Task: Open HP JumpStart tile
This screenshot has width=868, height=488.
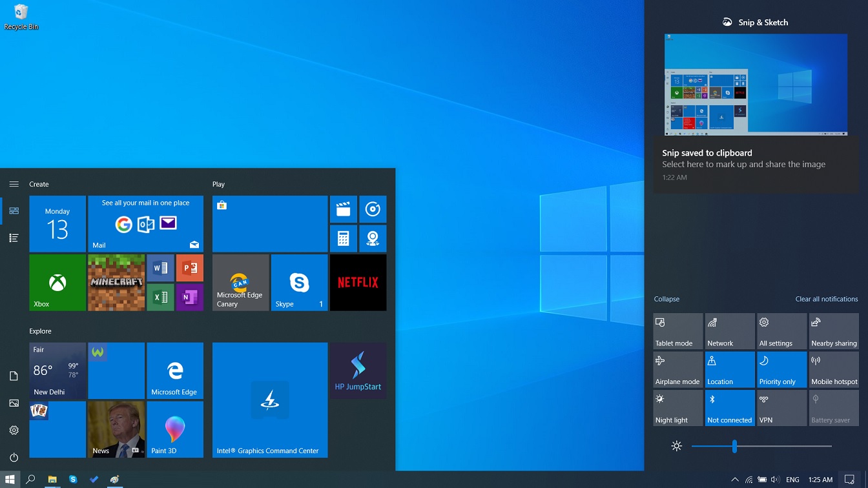Action: [x=358, y=371]
